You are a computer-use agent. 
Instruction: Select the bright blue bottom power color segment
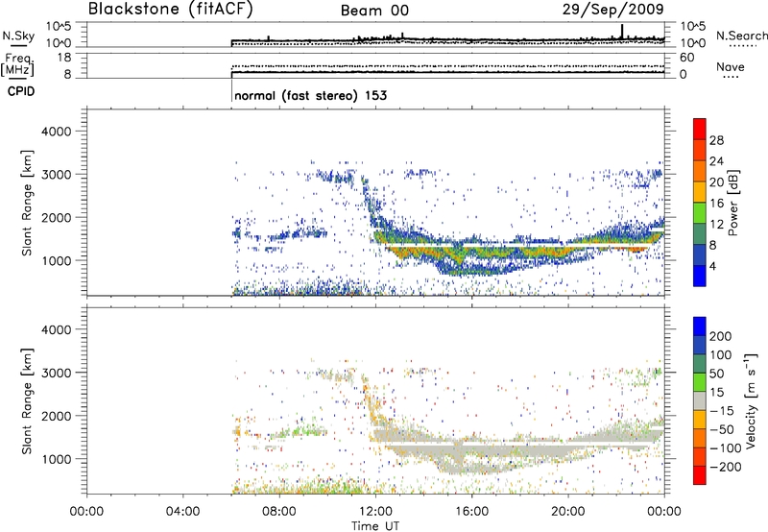click(700, 276)
